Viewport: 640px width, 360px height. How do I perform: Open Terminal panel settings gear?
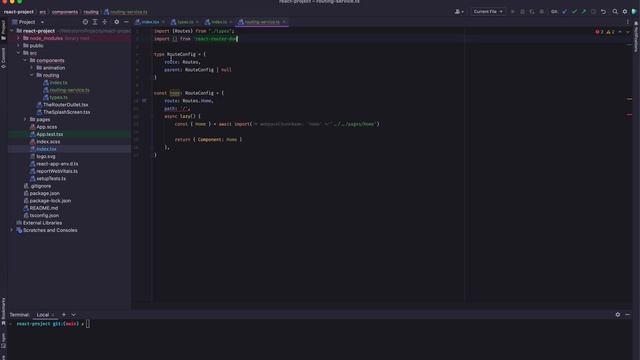click(x=618, y=315)
